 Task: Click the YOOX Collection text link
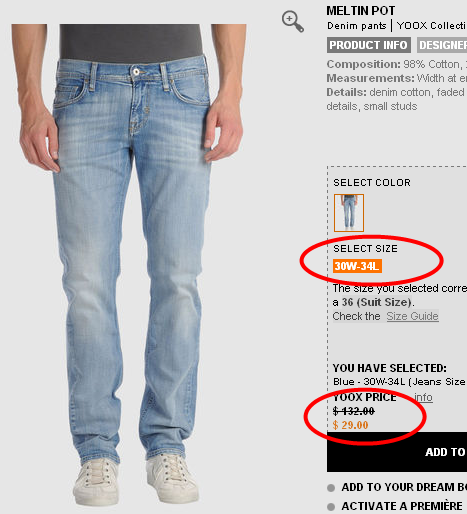[x=432, y=26]
